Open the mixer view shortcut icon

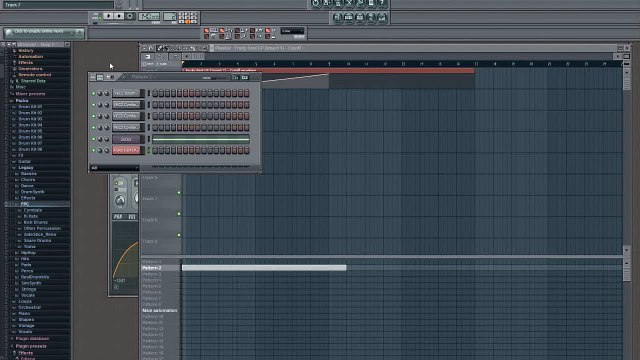381,18
